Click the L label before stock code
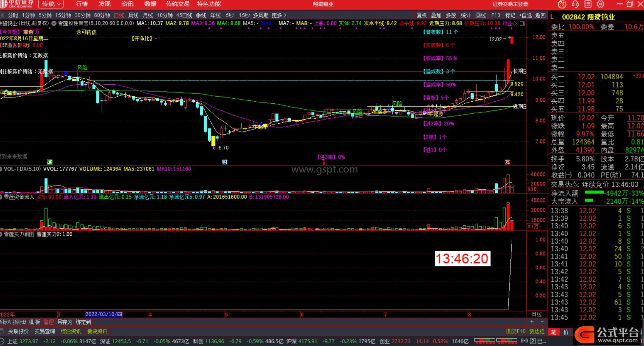Image resolution: width=644 pixels, height=346 pixels. [552, 17]
